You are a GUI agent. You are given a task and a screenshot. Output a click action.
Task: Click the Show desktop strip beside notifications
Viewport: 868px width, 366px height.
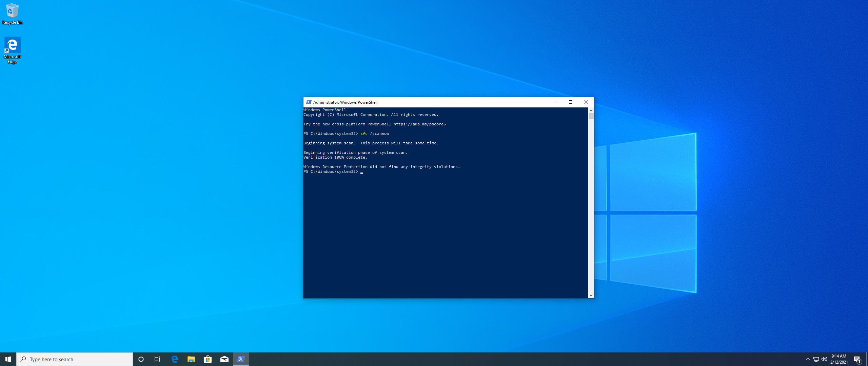867,359
